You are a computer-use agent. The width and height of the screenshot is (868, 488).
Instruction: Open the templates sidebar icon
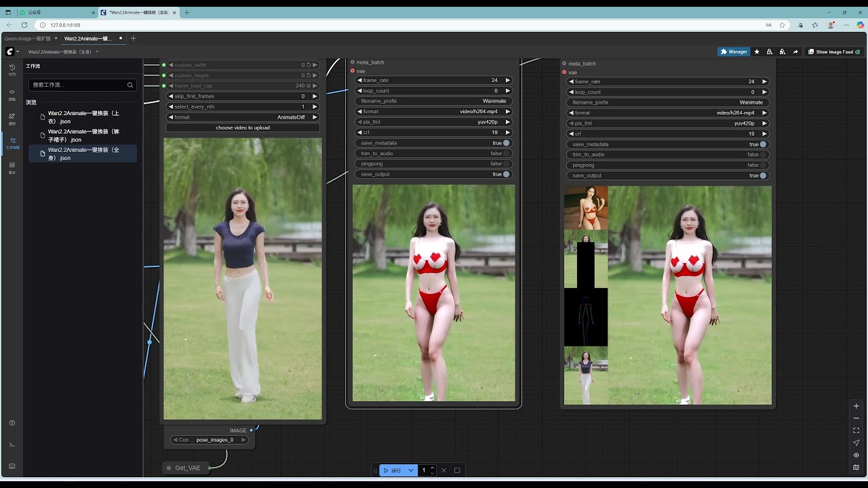[12, 167]
